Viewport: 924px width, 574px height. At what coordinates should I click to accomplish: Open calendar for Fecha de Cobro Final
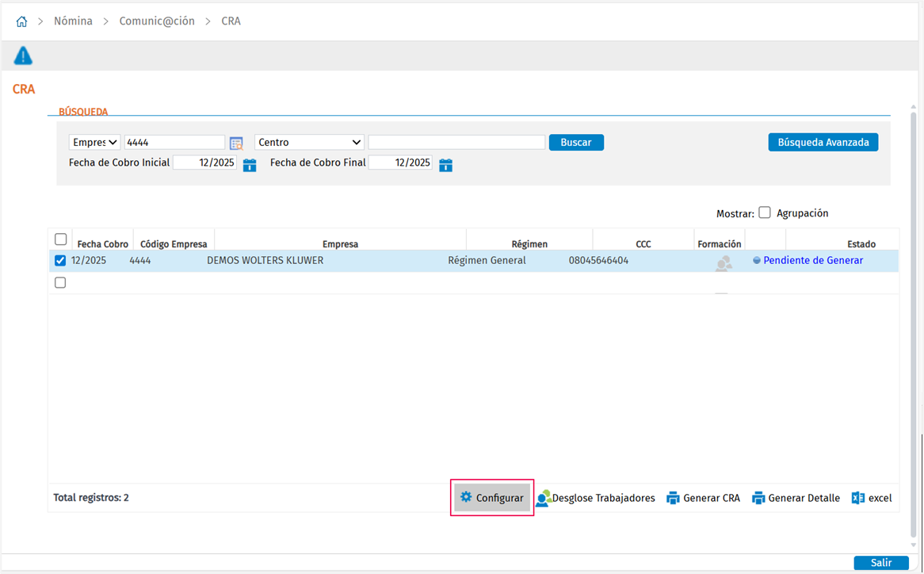pos(446,164)
